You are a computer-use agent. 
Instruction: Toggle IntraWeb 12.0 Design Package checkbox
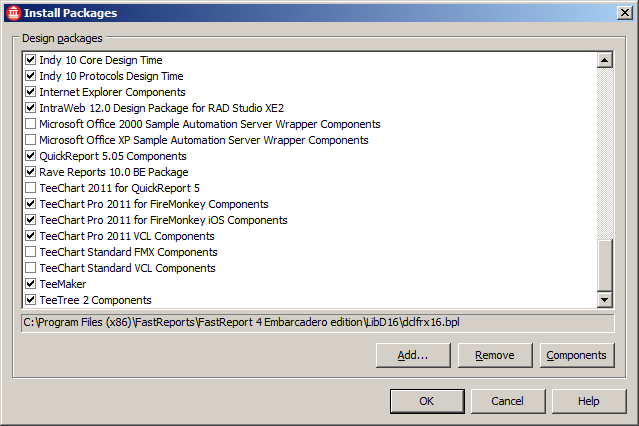click(31, 108)
